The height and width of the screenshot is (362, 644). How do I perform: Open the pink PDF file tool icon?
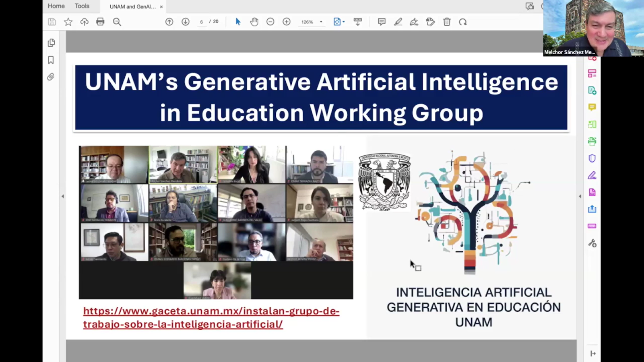[x=592, y=192]
